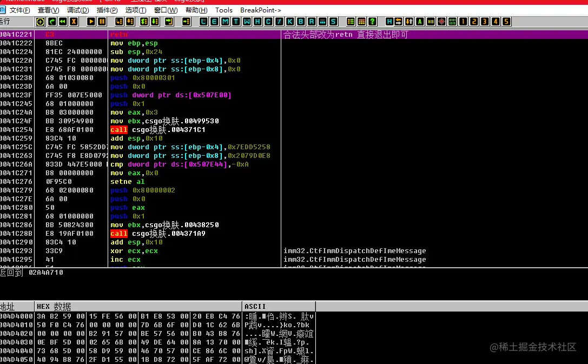588x364 pixels.
Task: Select the push 0x80000301 instruction line
Action: pos(142,77)
